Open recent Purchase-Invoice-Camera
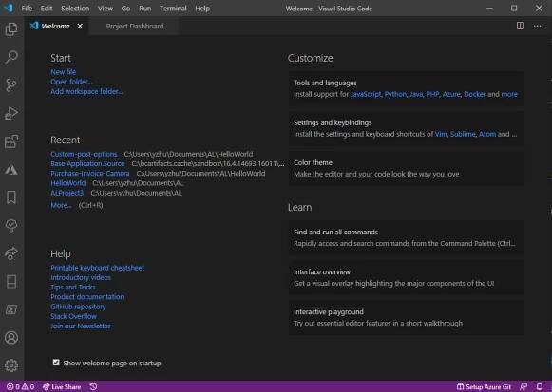The image size is (552, 392). 89,174
